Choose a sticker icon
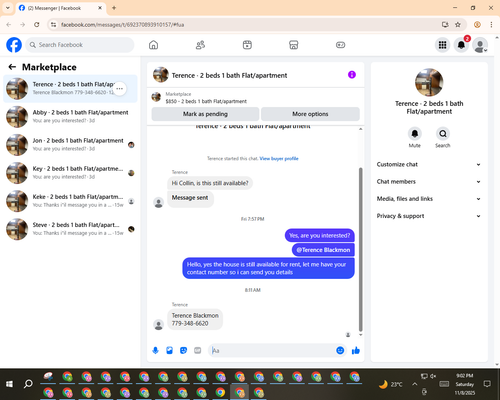This screenshot has height=400, width=500. tap(183, 350)
